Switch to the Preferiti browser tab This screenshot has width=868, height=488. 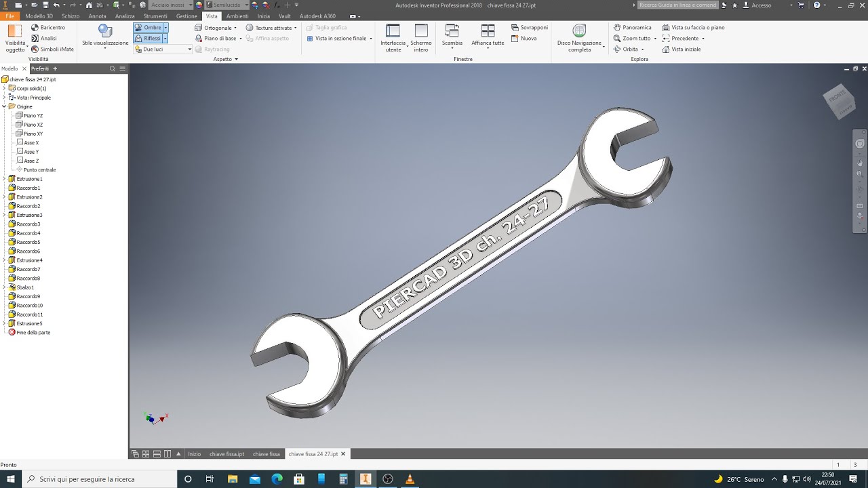pos(40,68)
